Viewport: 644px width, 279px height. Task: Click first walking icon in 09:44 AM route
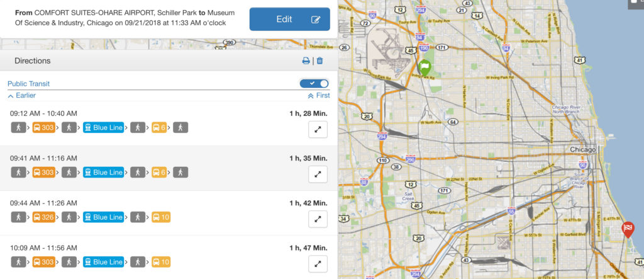[18, 217]
